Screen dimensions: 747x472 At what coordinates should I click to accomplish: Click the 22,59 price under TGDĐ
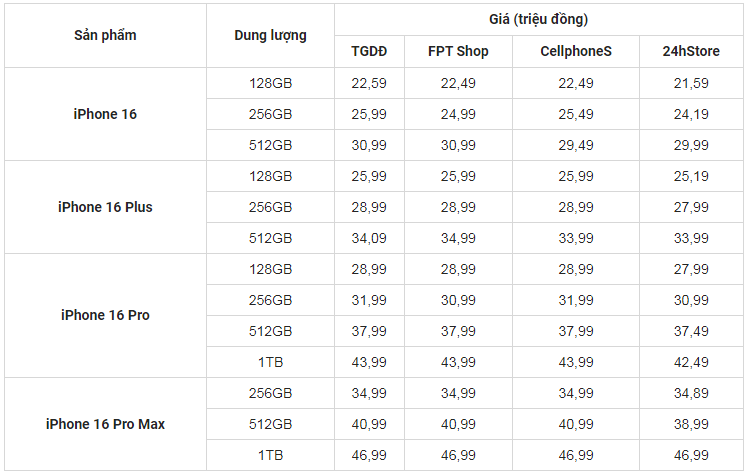click(x=369, y=83)
